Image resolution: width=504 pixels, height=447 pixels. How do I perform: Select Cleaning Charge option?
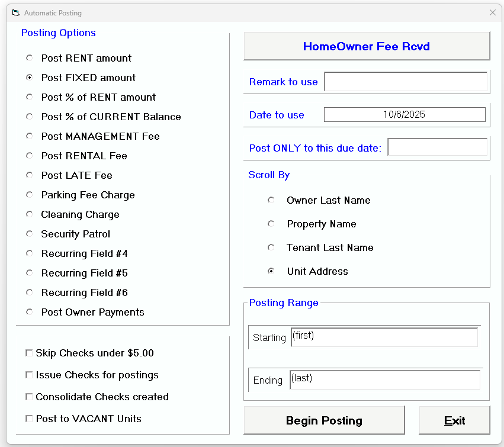point(29,214)
